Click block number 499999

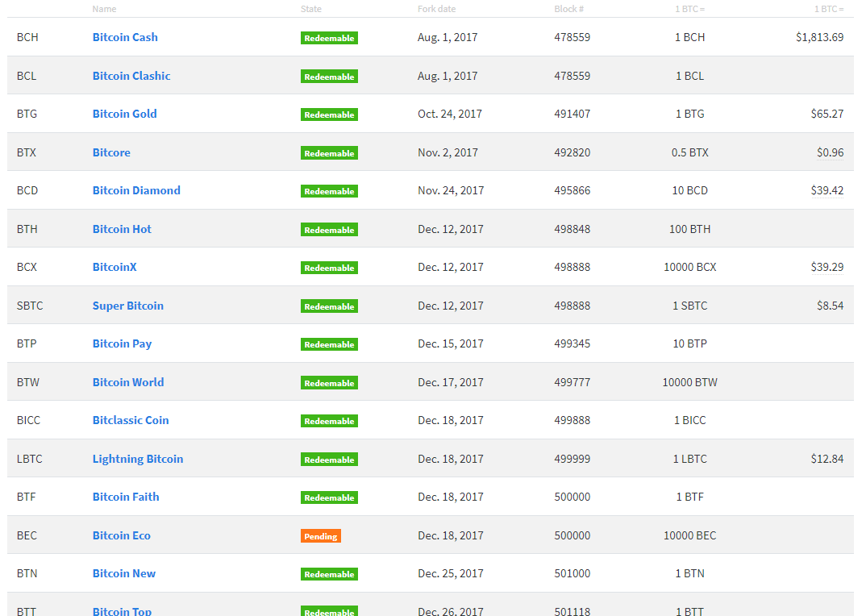[x=572, y=459]
